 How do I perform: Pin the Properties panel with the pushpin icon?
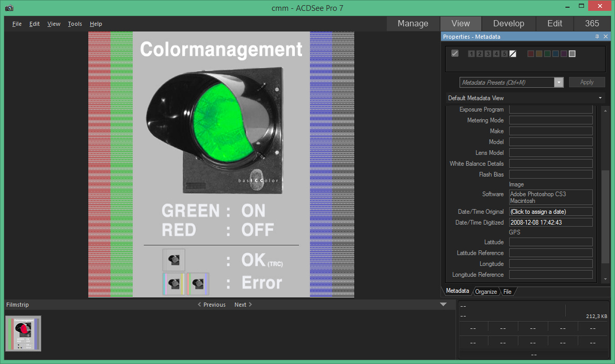click(x=597, y=37)
